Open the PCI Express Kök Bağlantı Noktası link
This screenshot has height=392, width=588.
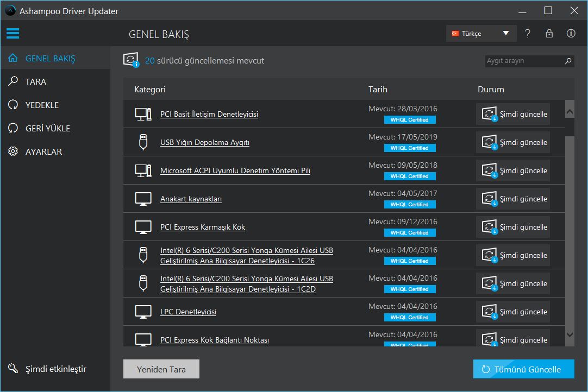click(x=215, y=340)
